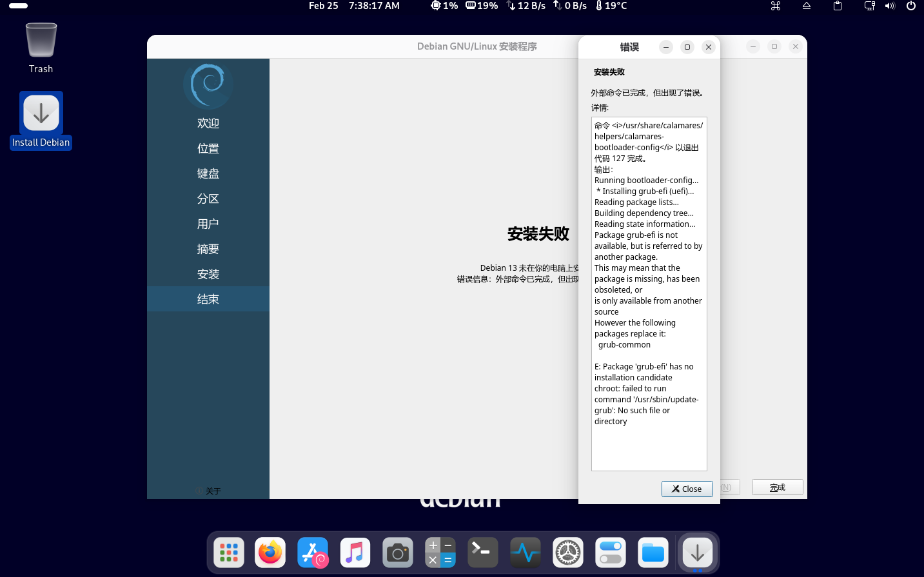The height and width of the screenshot is (577, 924).
Task: Select the 位置 step in the sidebar
Action: (x=208, y=148)
